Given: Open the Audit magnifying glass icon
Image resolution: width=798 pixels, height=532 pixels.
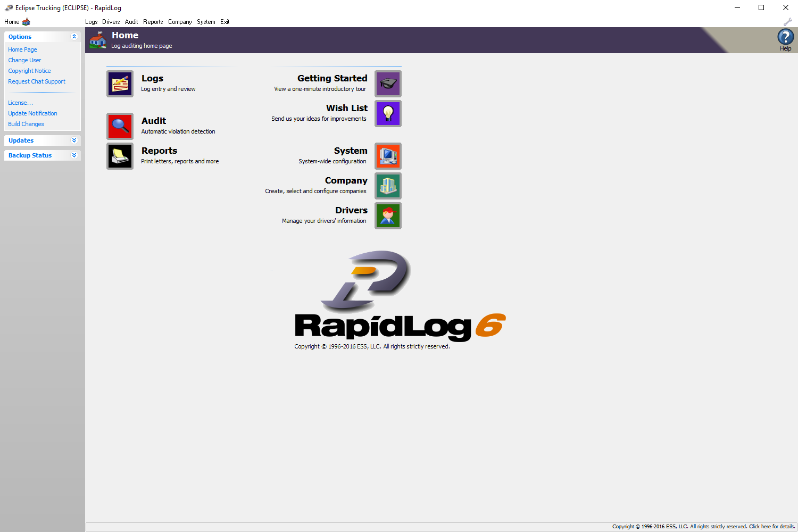Looking at the screenshot, I should (x=120, y=126).
